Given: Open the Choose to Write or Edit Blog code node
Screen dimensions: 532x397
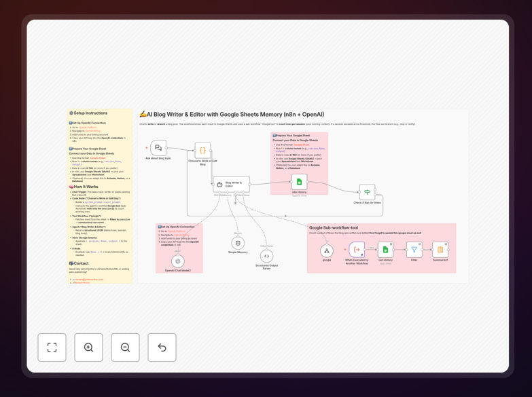Looking at the screenshot, I should click(x=202, y=151).
